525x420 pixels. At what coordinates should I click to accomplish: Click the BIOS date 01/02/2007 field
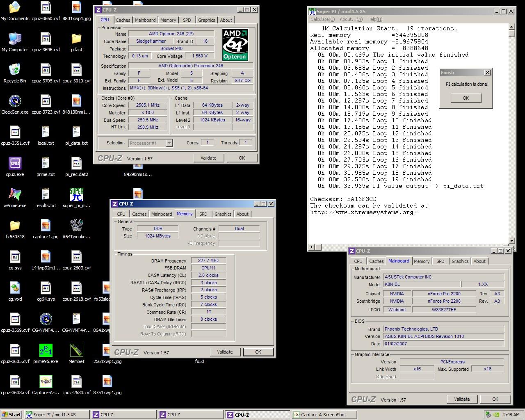coord(443,344)
